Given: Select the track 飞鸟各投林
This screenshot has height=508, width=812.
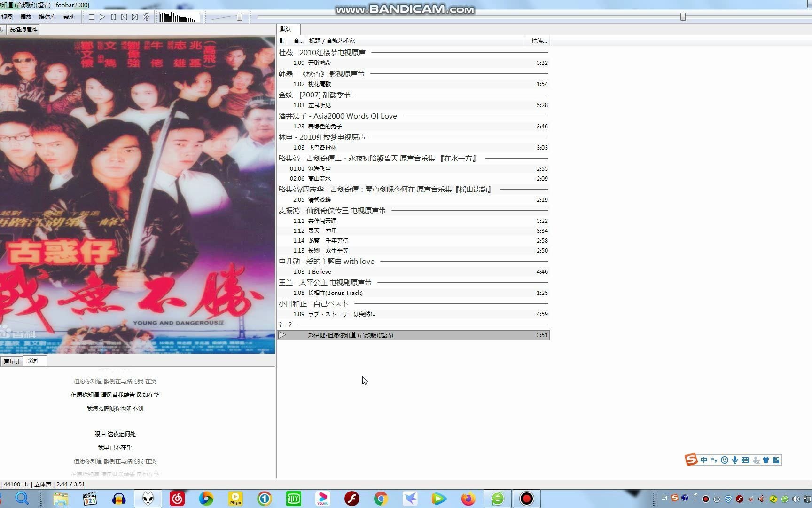Looking at the screenshot, I should (x=413, y=147).
